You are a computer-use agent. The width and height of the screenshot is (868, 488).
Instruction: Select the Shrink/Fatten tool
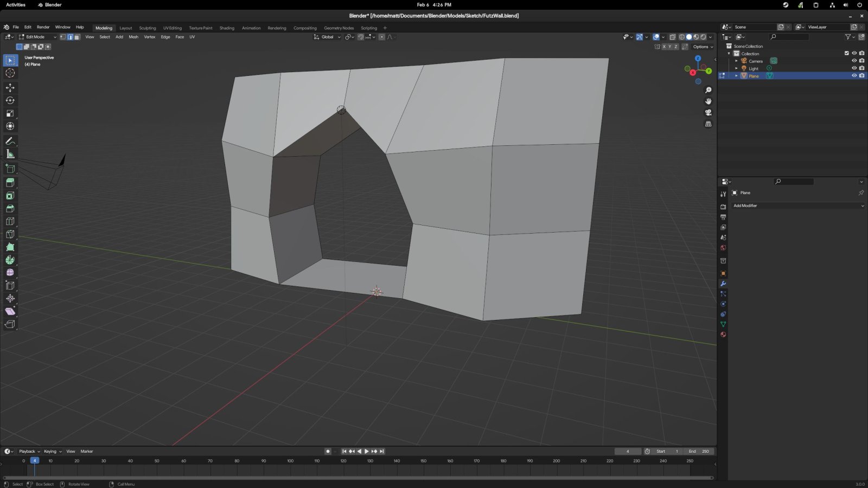10,299
